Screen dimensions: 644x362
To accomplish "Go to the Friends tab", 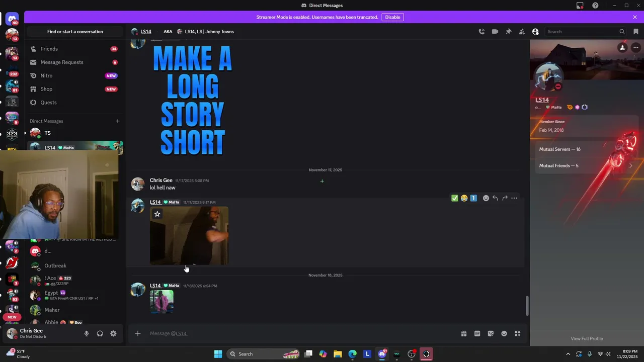I will [74, 49].
